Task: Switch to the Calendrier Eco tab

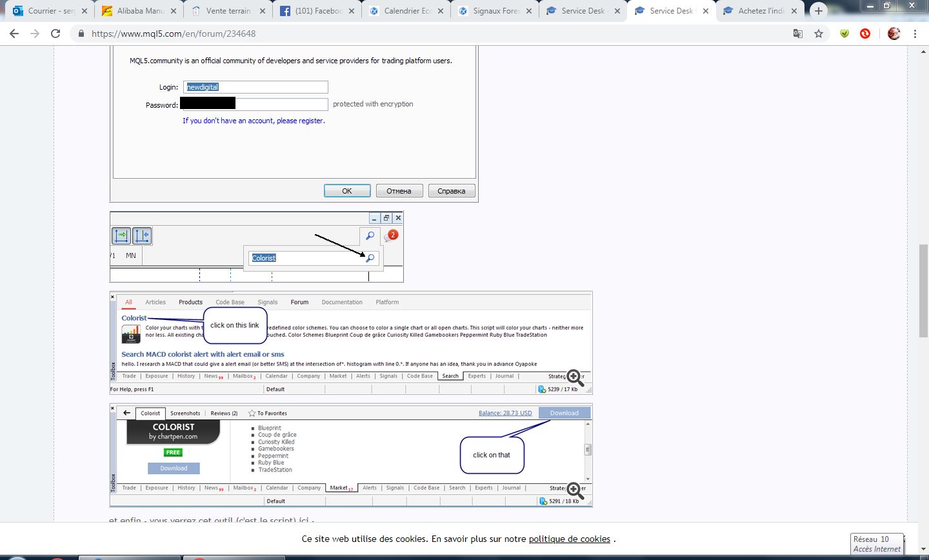Action: tap(406, 11)
